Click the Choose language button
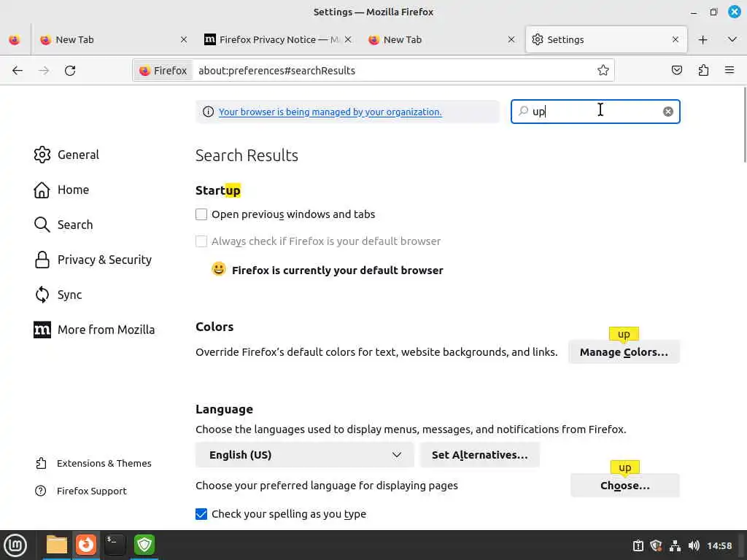This screenshot has height=560, width=747. click(625, 486)
